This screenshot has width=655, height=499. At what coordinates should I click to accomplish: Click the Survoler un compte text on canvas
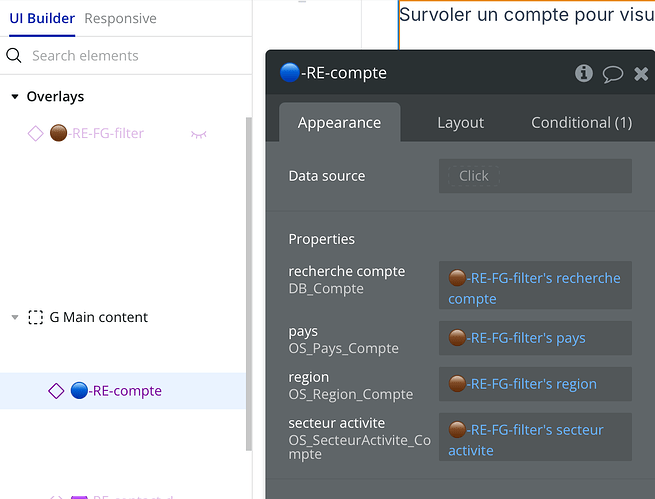pos(526,15)
